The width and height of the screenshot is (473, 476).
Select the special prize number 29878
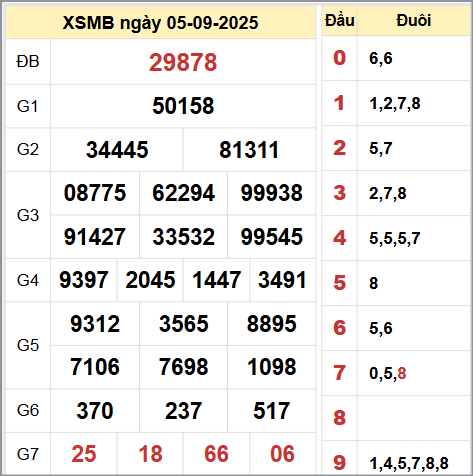click(x=183, y=62)
